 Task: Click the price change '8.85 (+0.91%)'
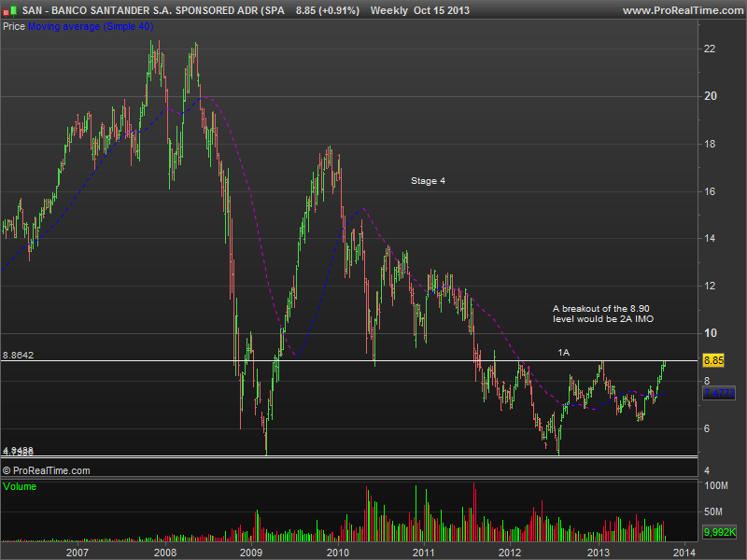328,10
